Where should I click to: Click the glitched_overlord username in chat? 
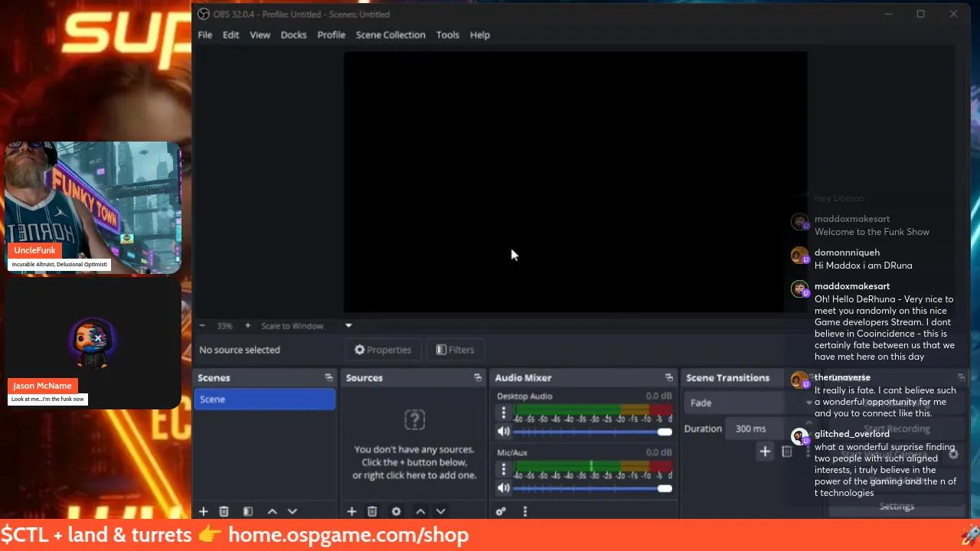point(852,434)
